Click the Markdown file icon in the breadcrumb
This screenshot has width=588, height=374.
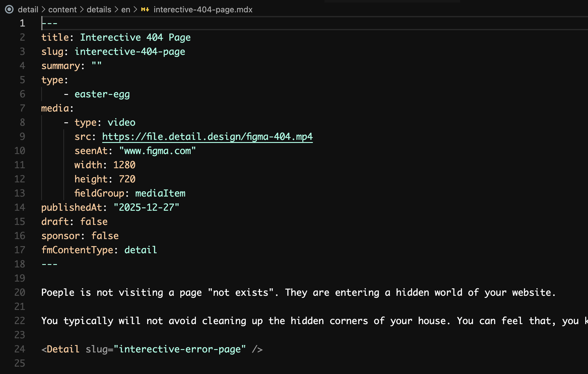(145, 10)
